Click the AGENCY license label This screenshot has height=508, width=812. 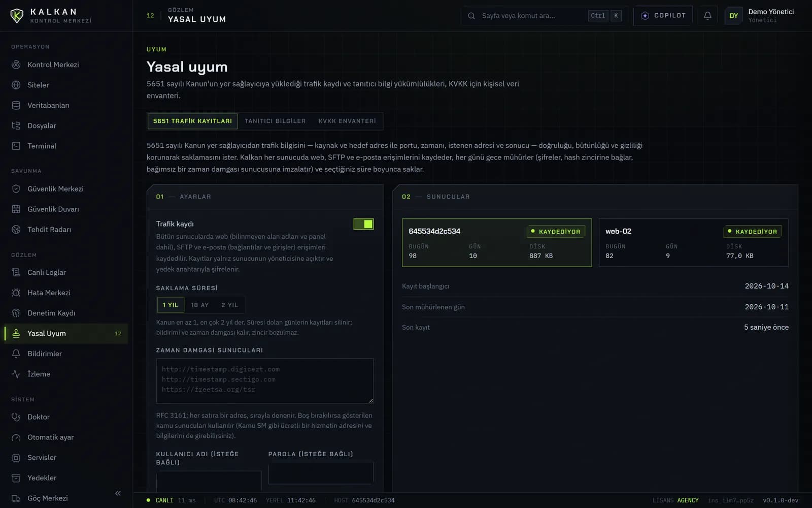pyautogui.click(x=688, y=500)
